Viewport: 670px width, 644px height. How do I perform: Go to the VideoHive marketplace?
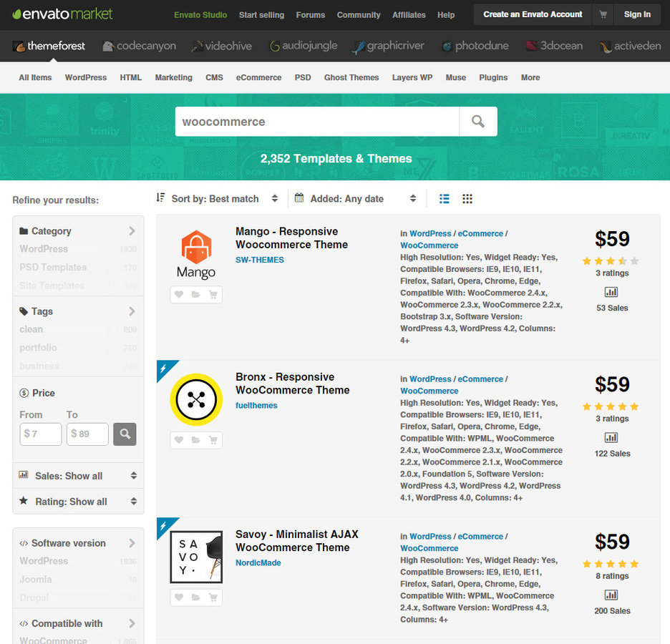click(x=222, y=46)
